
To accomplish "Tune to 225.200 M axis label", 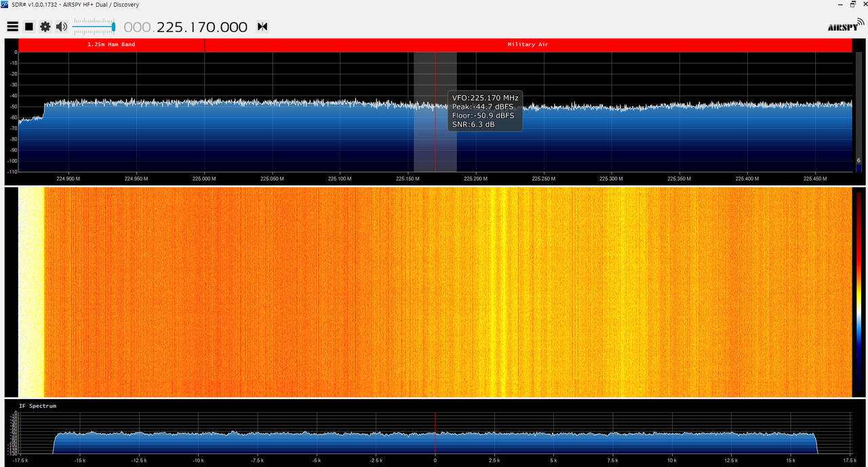I will (475, 179).
